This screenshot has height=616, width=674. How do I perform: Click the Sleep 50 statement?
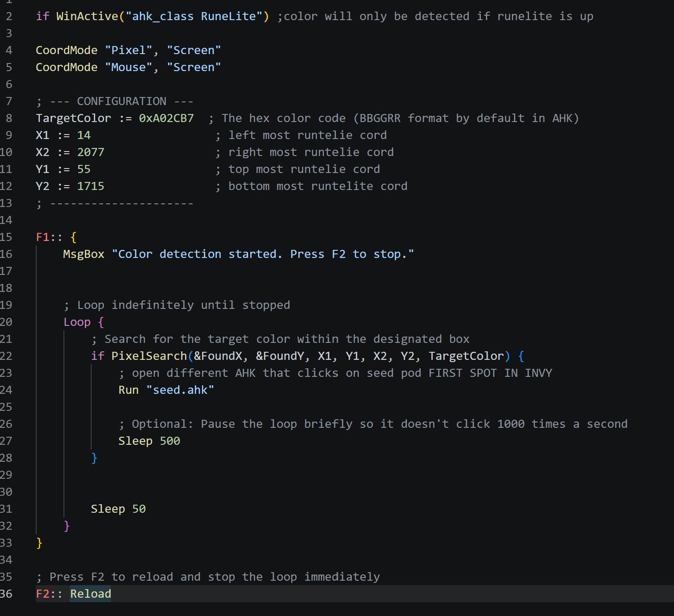118,509
